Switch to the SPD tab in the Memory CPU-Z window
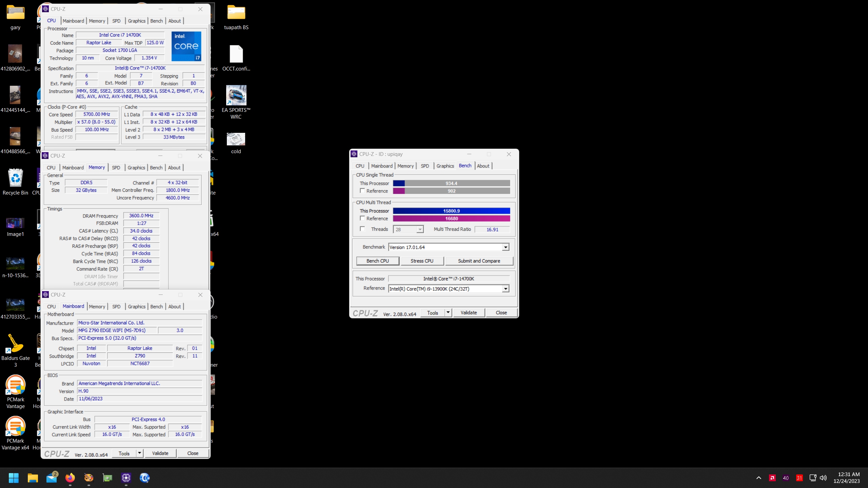 [x=116, y=167]
